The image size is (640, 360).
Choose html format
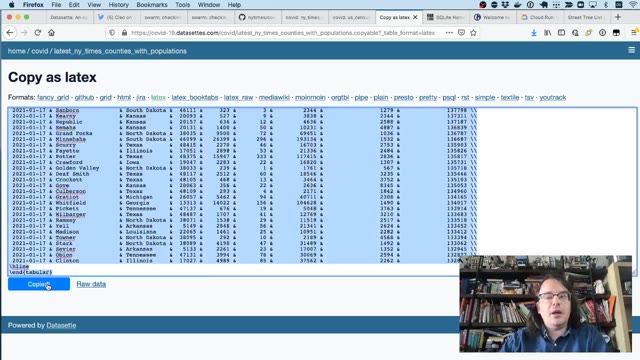click(124, 98)
